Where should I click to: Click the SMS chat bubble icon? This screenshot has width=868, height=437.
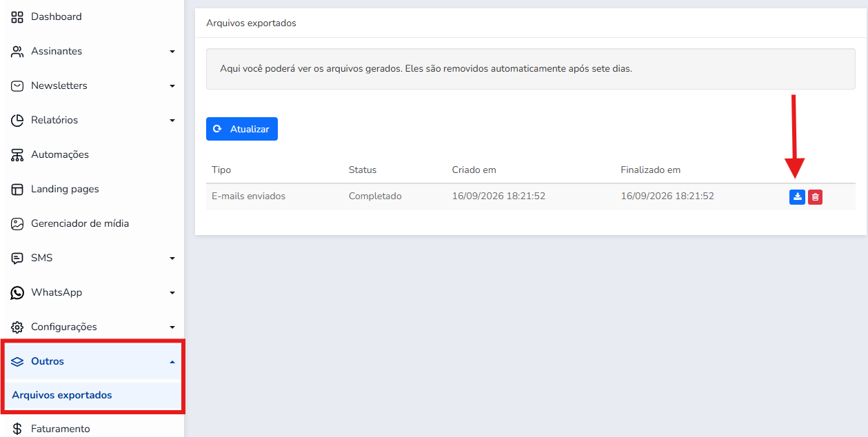pos(17,258)
